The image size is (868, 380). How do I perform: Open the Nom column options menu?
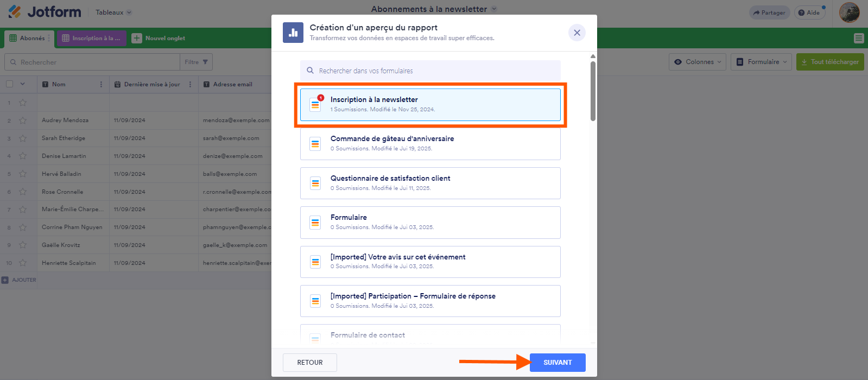tap(101, 84)
